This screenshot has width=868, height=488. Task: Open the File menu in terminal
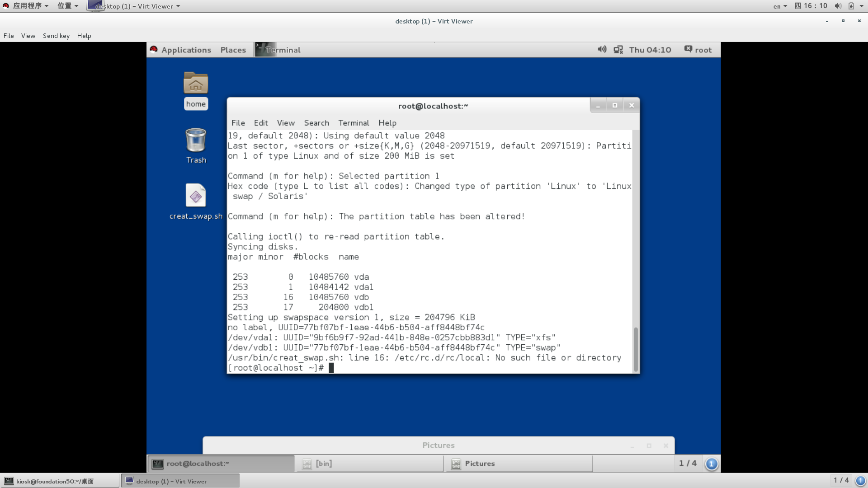[238, 123]
